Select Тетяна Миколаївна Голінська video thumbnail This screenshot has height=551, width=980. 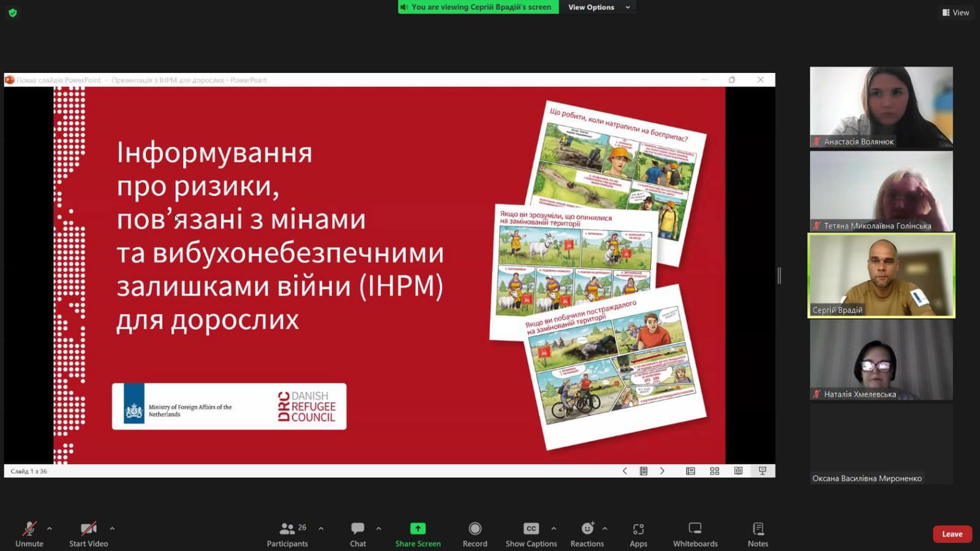[881, 191]
